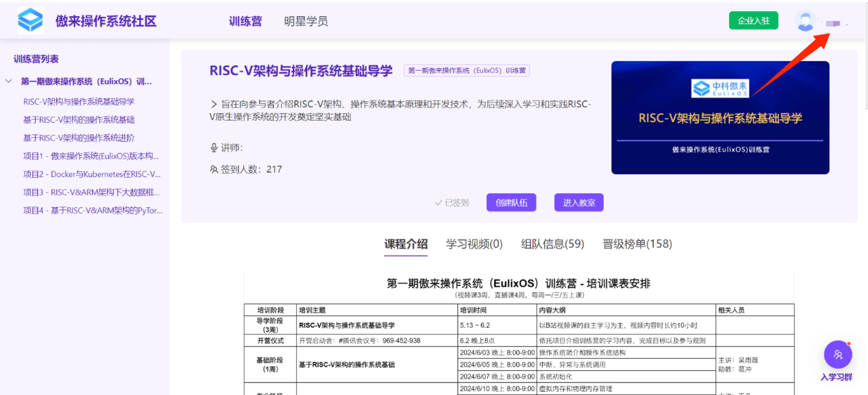Click the cell 操作系统简介和操作系统结构
The height and width of the screenshot is (395, 868).
click(x=626, y=352)
